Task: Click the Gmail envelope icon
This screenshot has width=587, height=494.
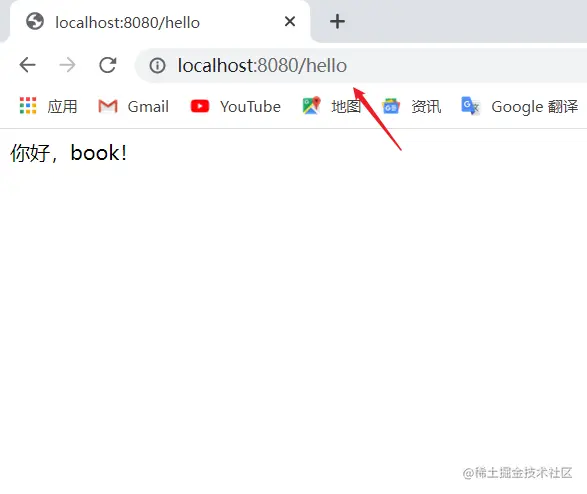Action: coord(108,106)
